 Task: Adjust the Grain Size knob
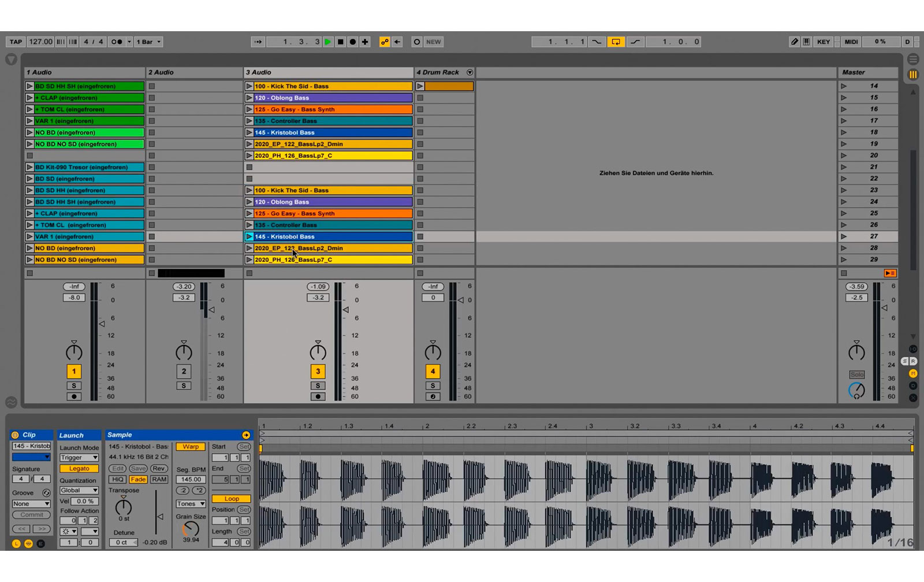[191, 529]
